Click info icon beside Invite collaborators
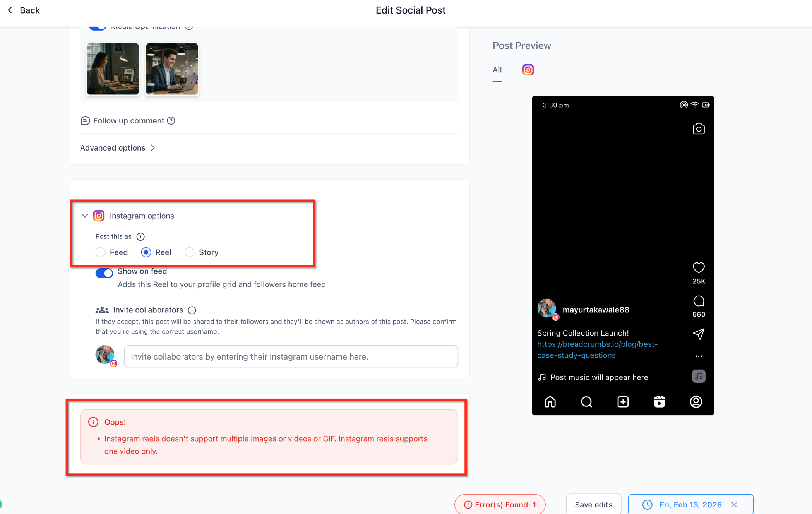This screenshot has height=514, width=812. [x=192, y=310]
